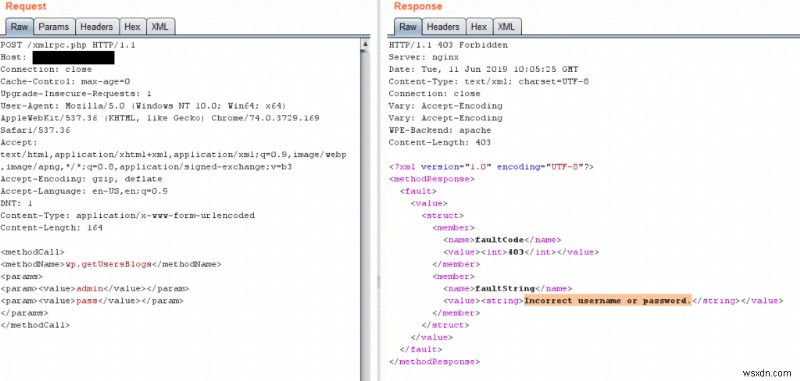Screen dimensions: 800x381
Task: Click the '<struct>' opening tag in response
Action: coord(442,215)
